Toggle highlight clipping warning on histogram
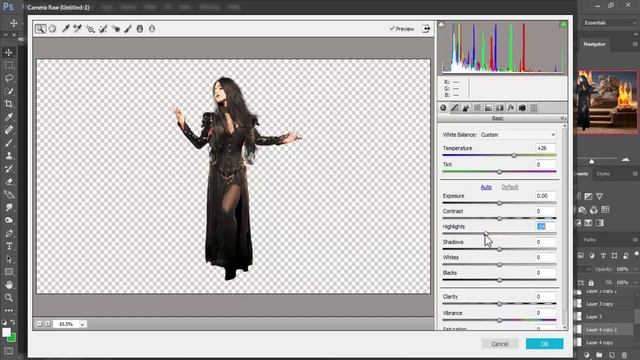The image size is (640, 360). [563, 25]
